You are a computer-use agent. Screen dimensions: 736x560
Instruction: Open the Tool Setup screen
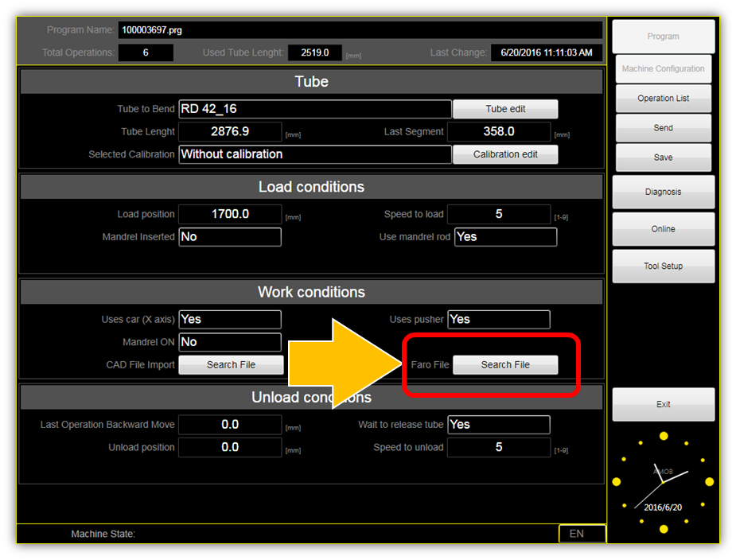[x=663, y=266]
